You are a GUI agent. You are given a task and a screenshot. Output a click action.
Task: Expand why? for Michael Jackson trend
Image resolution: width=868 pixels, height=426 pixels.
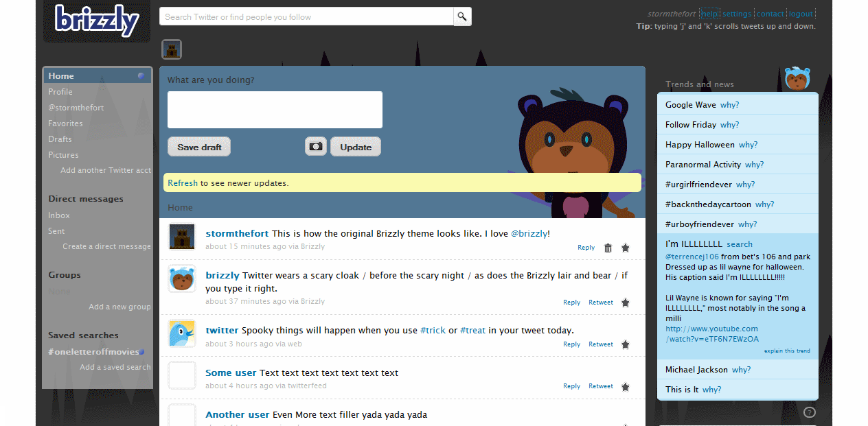tap(741, 370)
